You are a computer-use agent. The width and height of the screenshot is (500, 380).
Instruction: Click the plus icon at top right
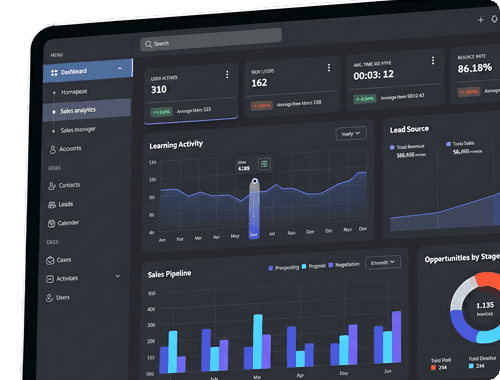[x=480, y=20]
